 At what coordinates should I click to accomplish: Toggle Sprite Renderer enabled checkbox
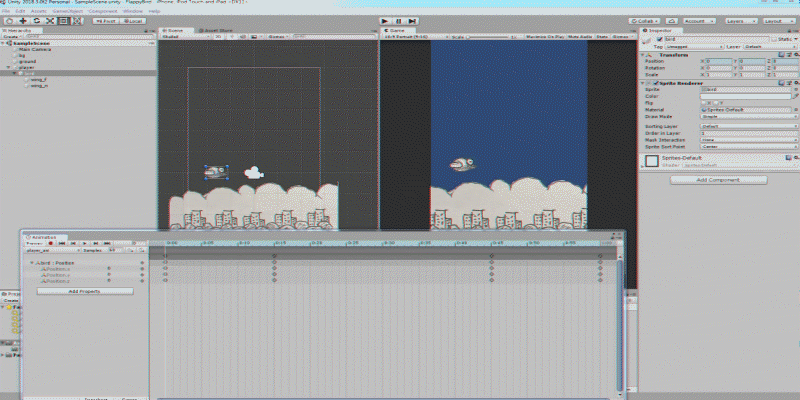coord(656,83)
